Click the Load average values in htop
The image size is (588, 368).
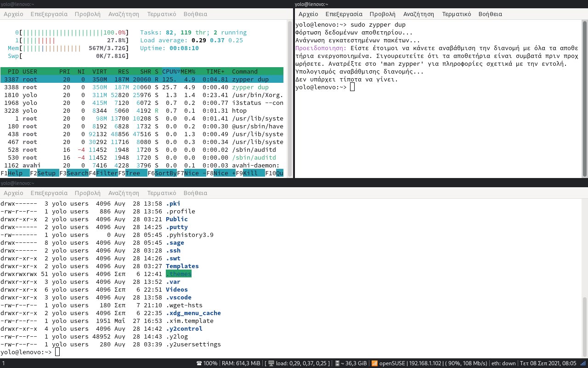217,40
